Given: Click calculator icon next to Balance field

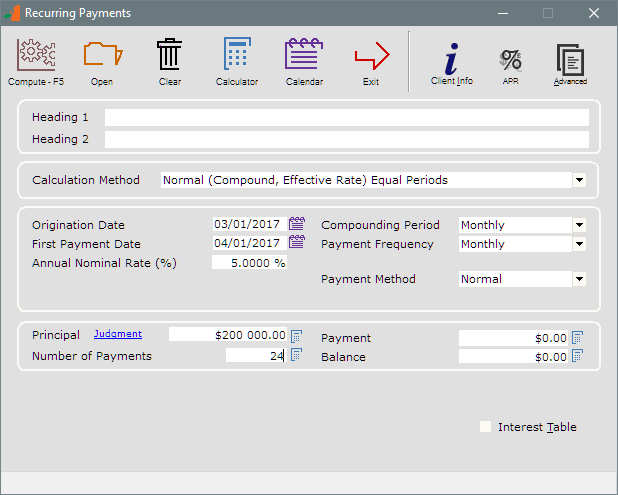Looking at the screenshot, I should tap(577, 356).
